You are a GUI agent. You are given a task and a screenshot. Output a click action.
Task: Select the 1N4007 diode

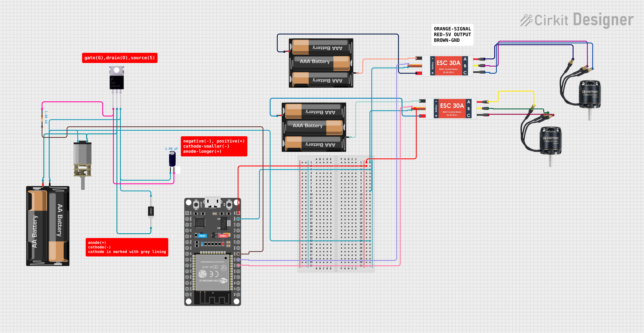[x=151, y=212]
